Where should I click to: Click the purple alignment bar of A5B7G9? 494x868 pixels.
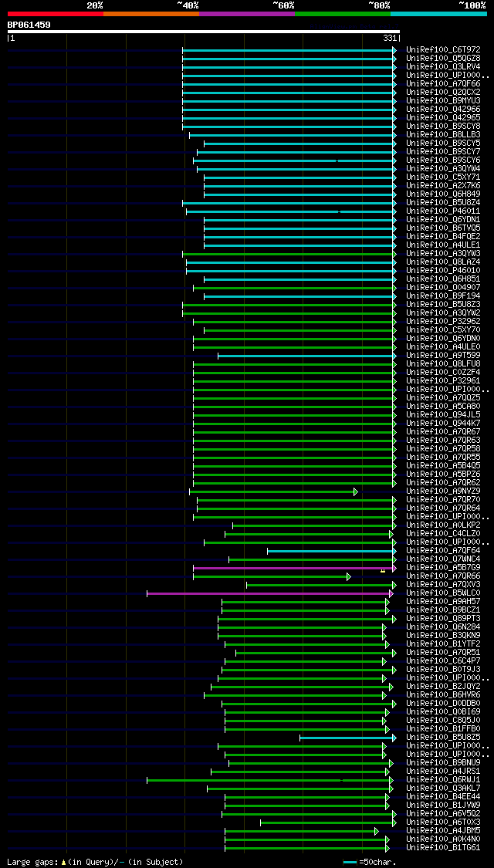[x=293, y=568]
